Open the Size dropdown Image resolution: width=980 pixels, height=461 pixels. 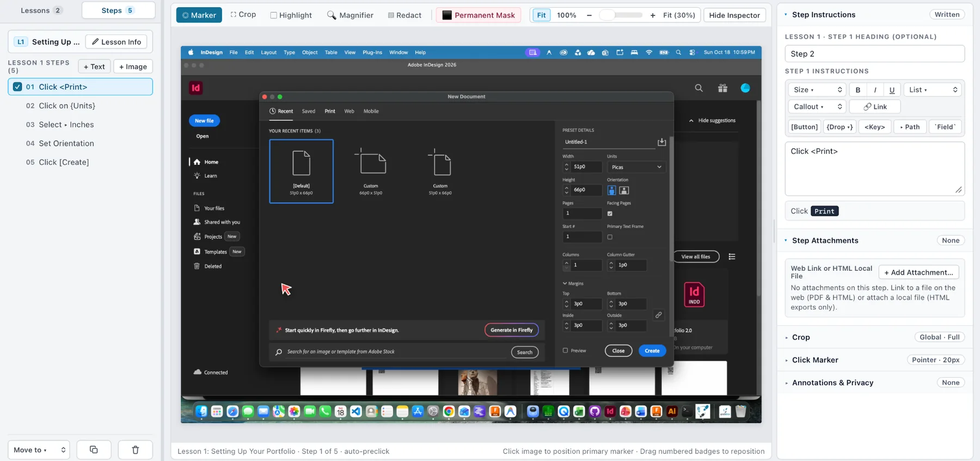[x=817, y=90]
